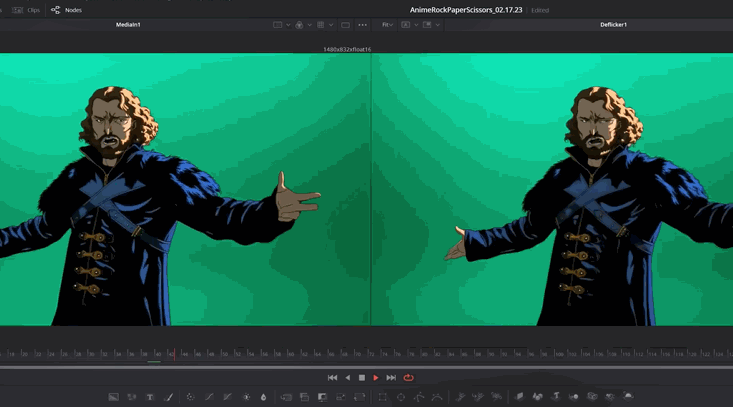The image size is (733, 407).
Task: Expand the sub-view options arrow
Action: 438,25
